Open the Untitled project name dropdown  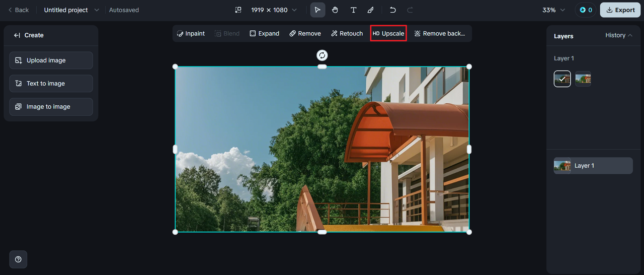click(x=71, y=10)
